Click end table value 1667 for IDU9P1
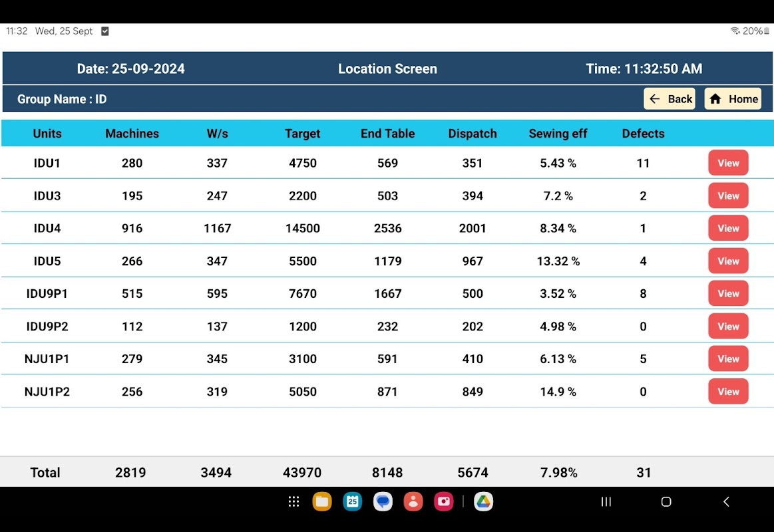This screenshot has width=774, height=532. 387,293
